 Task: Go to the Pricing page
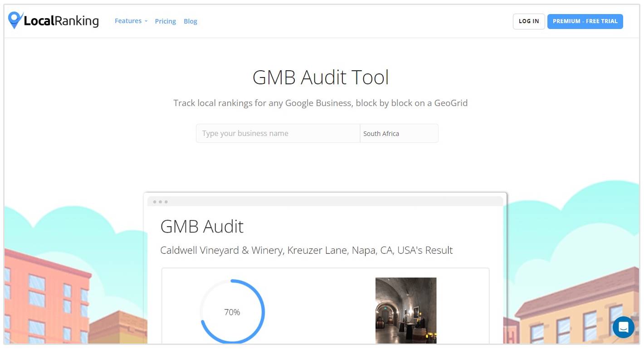pos(165,21)
